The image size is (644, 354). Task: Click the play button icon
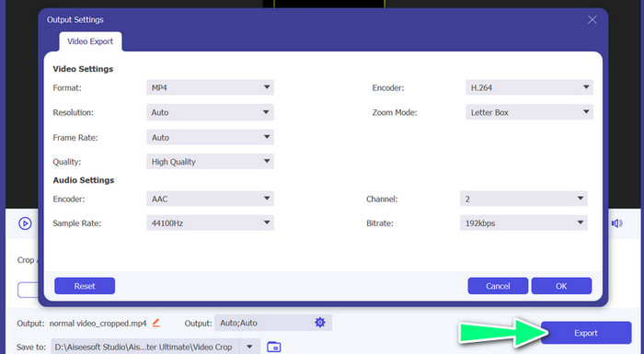(x=25, y=223)
